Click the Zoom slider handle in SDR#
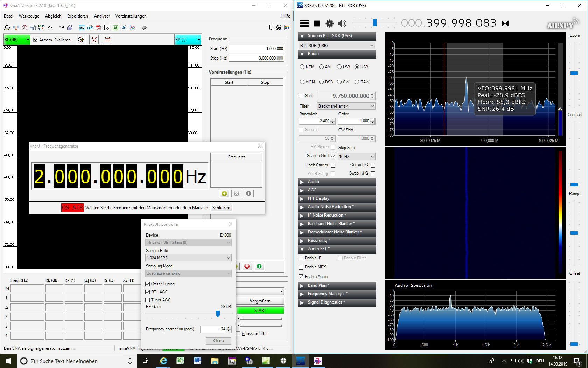The image size is (588, 368). pos(574,73)
